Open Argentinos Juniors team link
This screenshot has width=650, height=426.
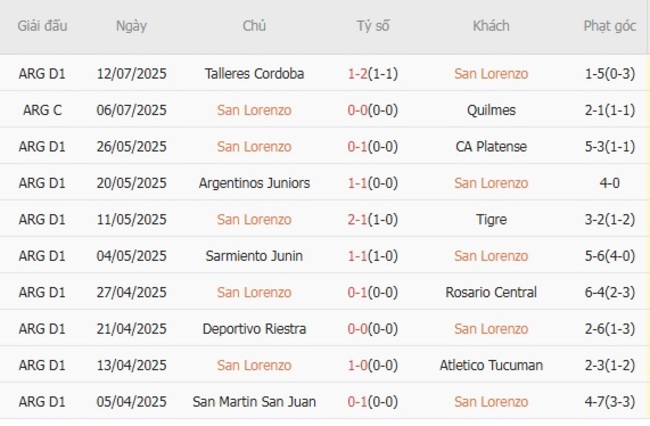pyautogui.click(x=255, y=183)
